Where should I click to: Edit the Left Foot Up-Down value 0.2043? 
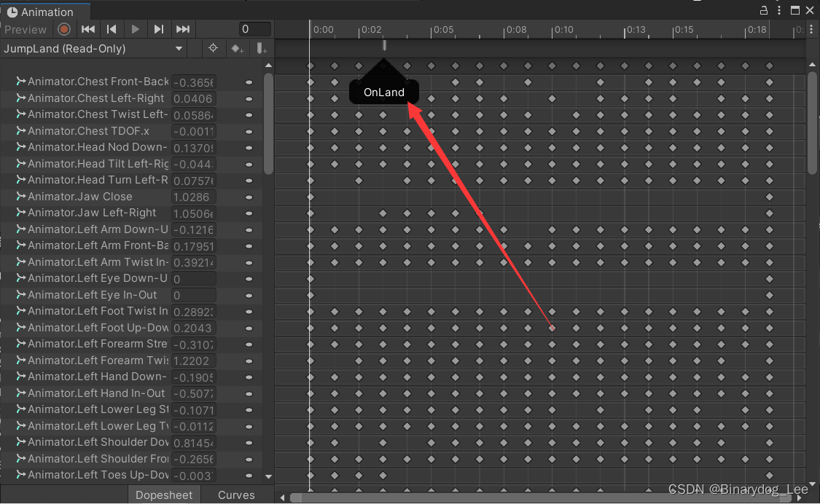pos(193,328)
